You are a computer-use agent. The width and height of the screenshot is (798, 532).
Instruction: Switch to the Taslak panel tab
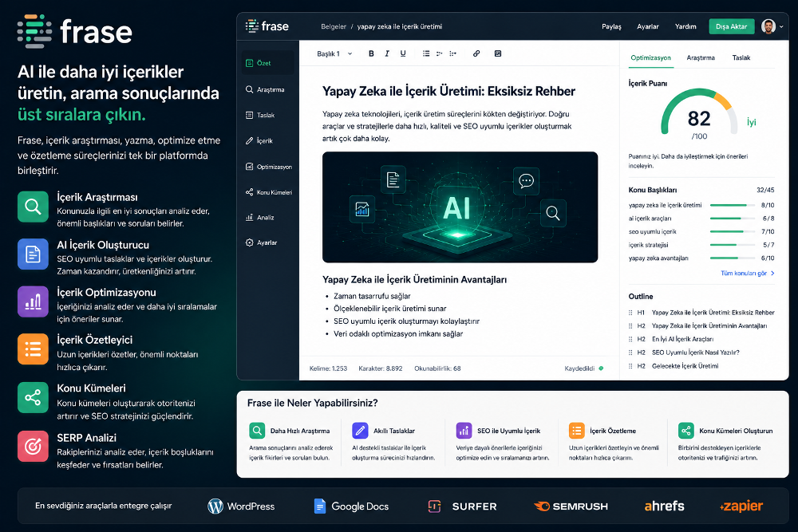[x=741, y=58]
